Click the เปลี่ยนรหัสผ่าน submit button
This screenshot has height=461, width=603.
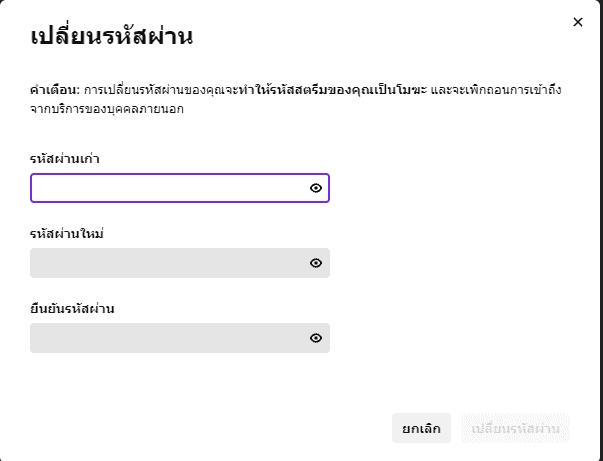coord(515,428)
